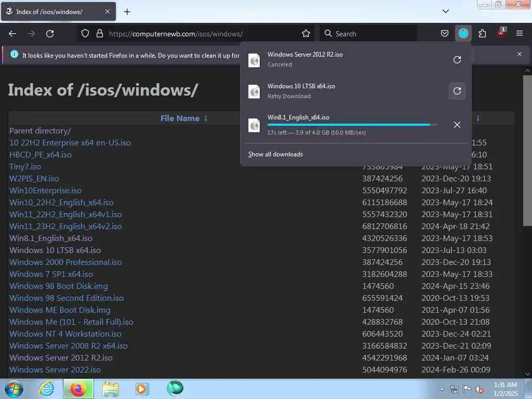This screenshot has width=532, height=399.
Task: Open the taskbar clock showing 1:31 AM
Action: 506,389
